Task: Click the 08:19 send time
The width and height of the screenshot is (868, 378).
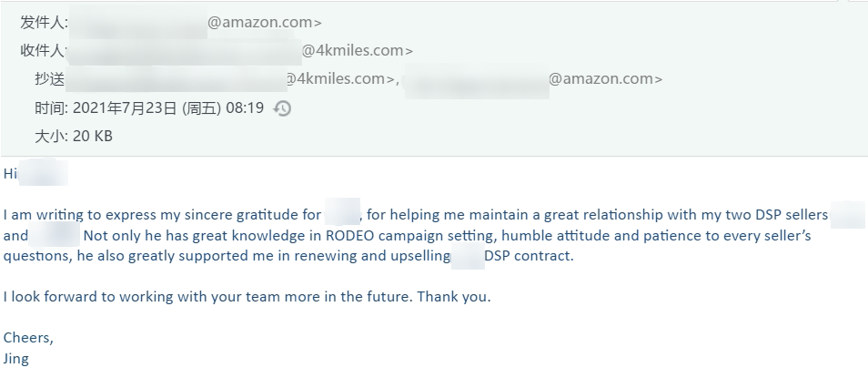Action: pos(244,107)
